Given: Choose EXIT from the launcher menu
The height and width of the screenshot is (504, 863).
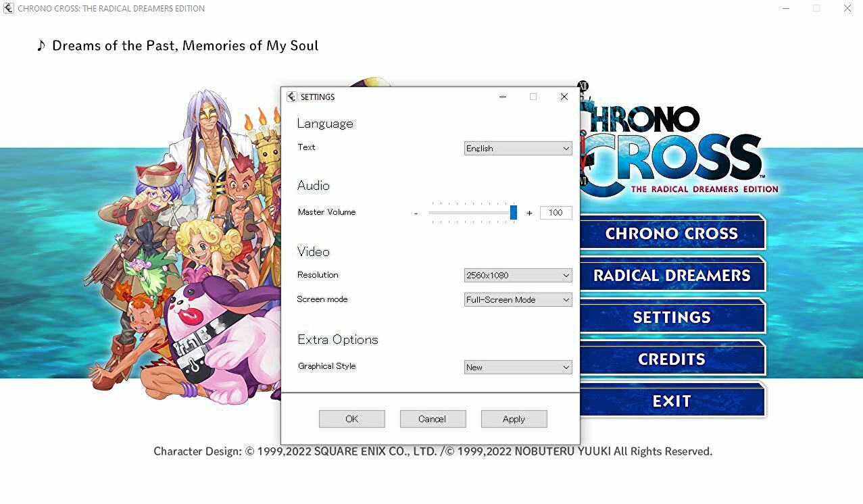Looking at the screenshot, I should (672, 401).
